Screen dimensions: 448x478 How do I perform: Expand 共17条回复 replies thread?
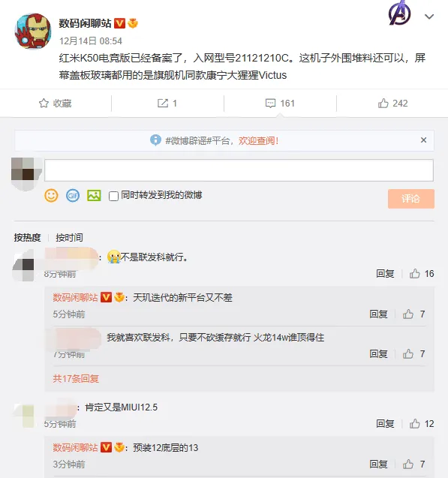pyautogui.click(x=76, y=379)
